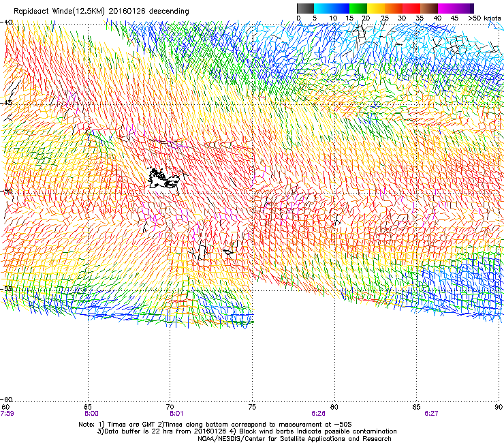Click the small black island outline near 73E
This screenshot has width=504, height=443.
point(229,252)
